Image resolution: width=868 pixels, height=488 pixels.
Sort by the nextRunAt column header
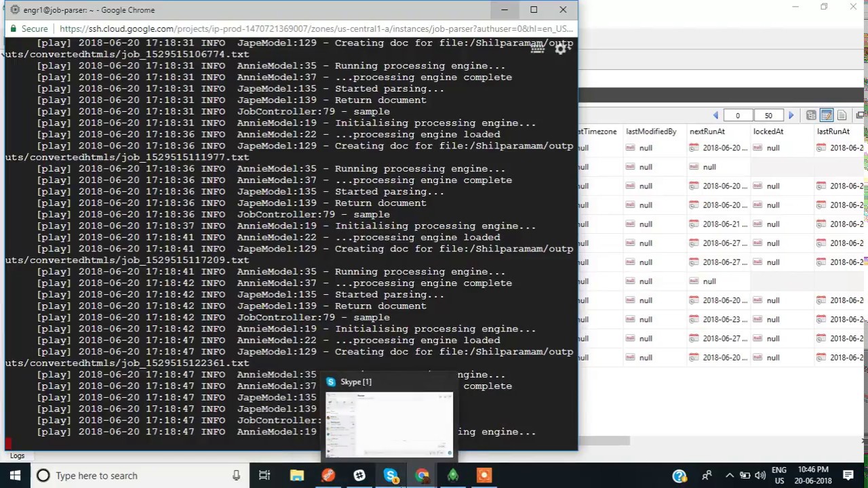[707, 131]
